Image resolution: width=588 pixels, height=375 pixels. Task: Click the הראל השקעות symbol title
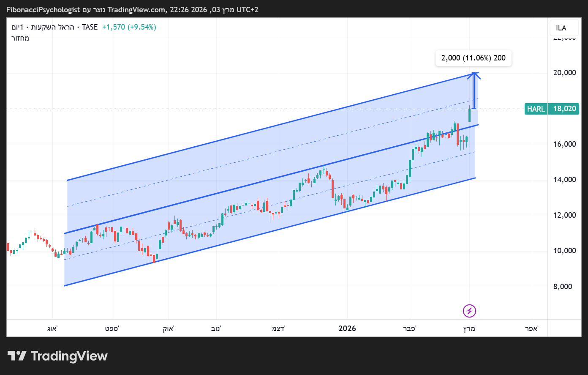point(52,27)
